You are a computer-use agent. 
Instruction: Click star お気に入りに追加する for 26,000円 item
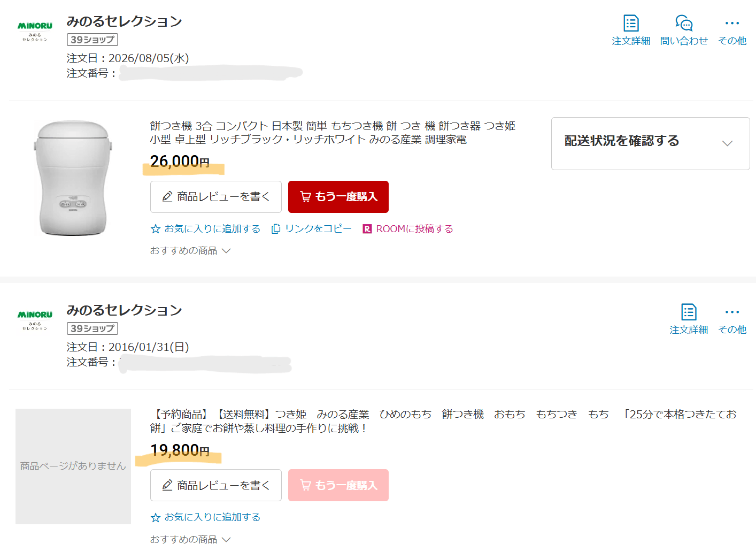click(x=205, y=229)
